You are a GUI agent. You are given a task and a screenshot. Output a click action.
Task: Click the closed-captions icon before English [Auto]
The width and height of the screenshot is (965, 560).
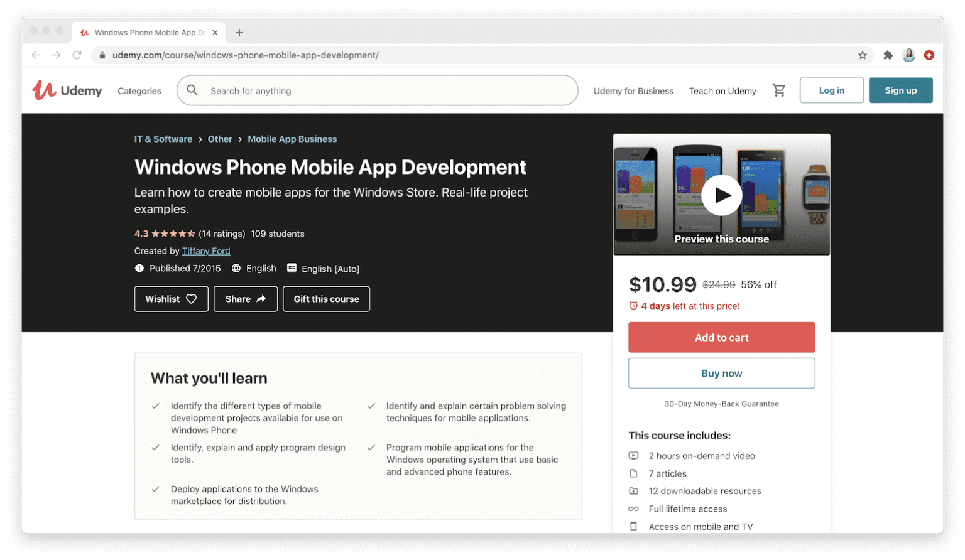tap(292, 267)
